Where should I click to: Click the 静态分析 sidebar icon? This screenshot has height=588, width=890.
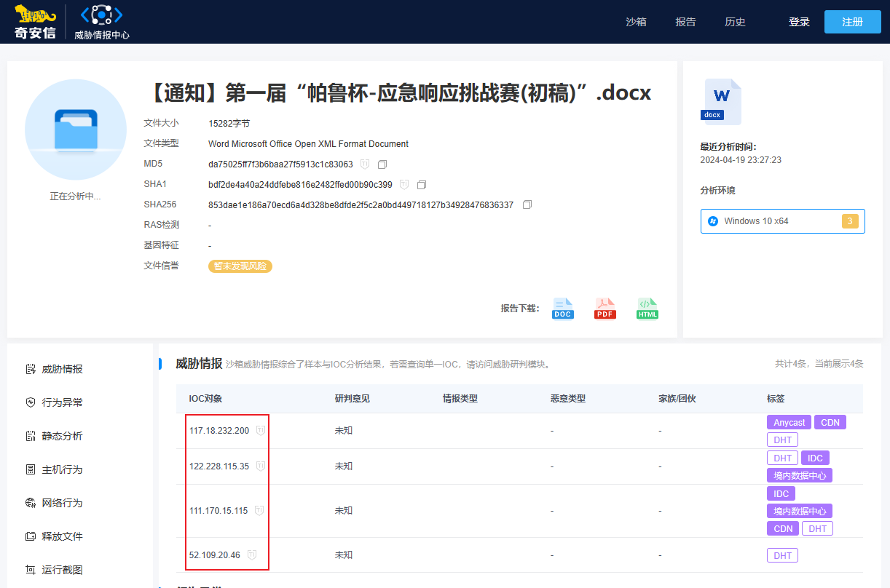pyautogui.click(x=31, y=436)
